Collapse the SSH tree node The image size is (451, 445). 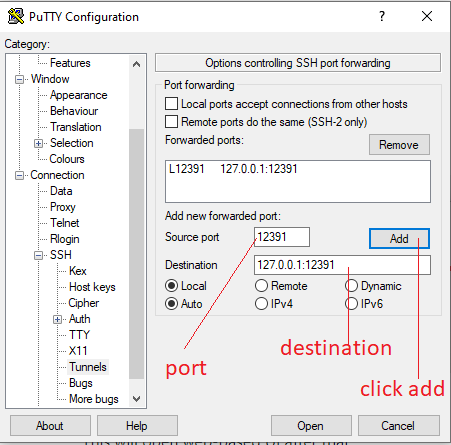click(38, 255)
